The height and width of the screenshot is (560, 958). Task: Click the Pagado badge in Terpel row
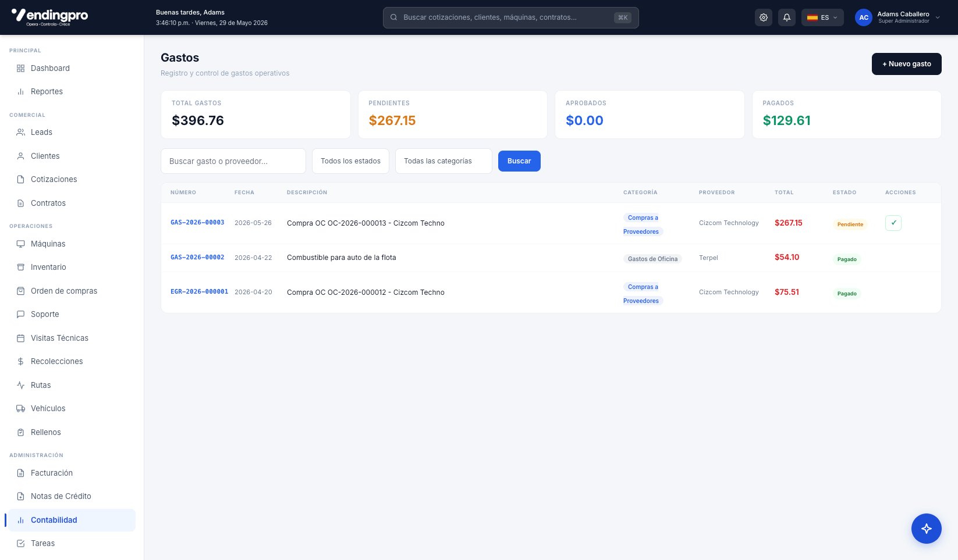847,259
